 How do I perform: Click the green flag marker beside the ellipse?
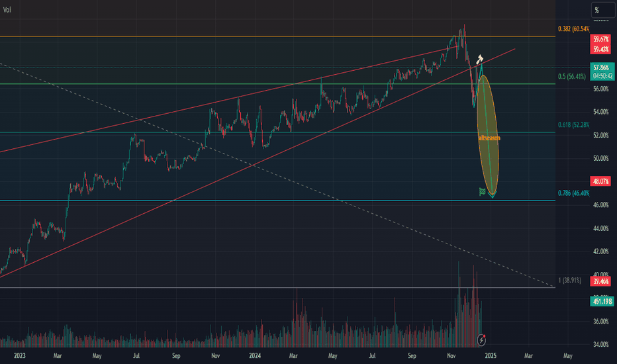[x=482, y=192]
